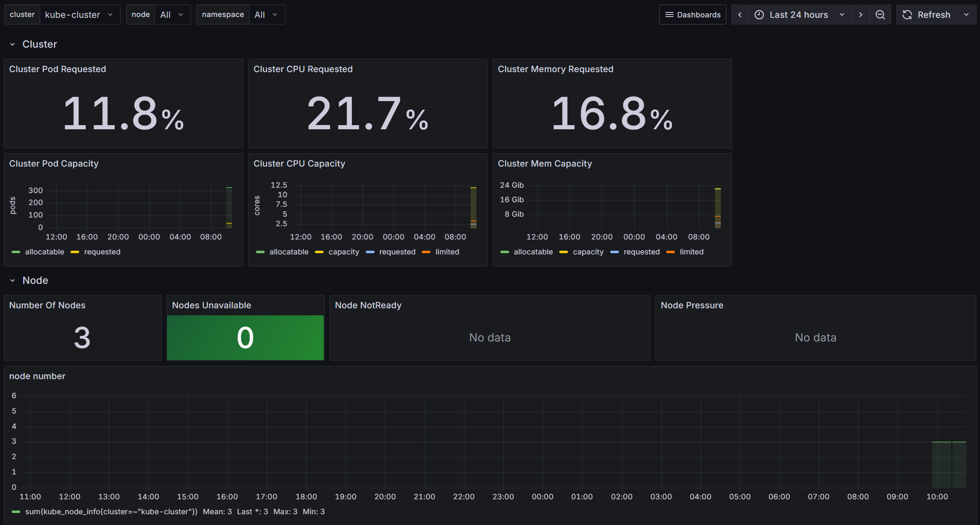This screenshot has height=525, width=980.
Task: Shift time range forward with right arrow
Action: click(861, 15)
